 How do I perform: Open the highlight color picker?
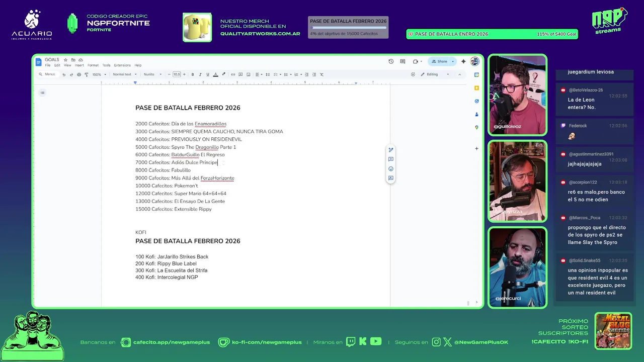pyautogui.click(x=223, y=74)
